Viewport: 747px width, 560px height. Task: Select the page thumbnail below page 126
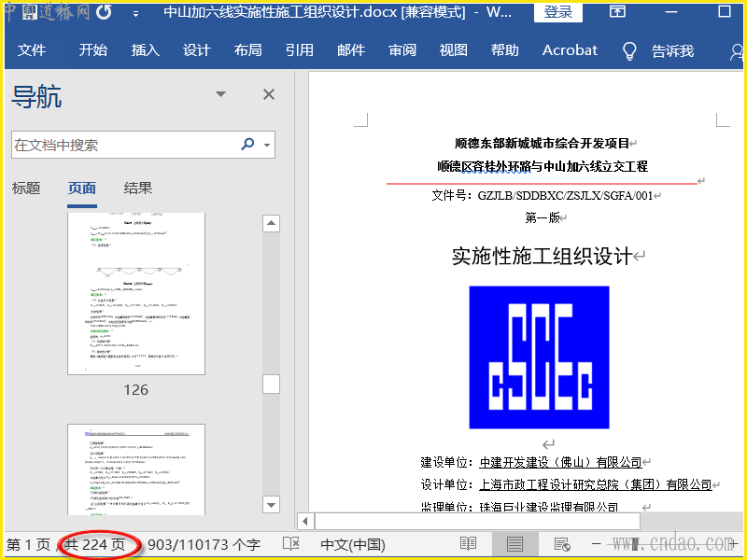(136, 469)
